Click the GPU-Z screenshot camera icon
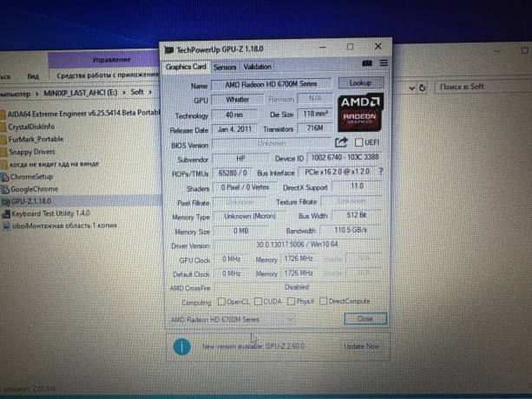This screenshot has width=532, height=399. point(367,63)
